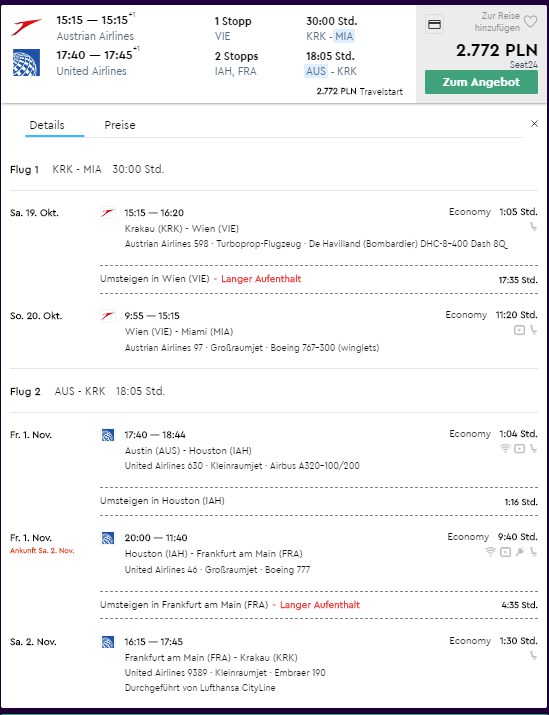Click the Houston (IAH) - Frankfurt am Main (FRA) route
The height and width of the screenshot is (715, 549).
coord(213,554)
